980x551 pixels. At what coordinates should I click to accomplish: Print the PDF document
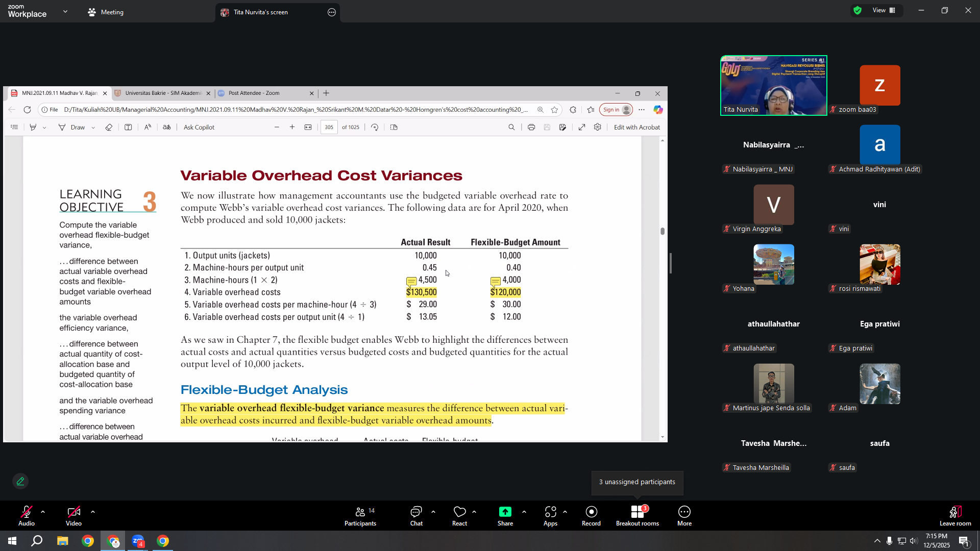[x=531, y=127]
